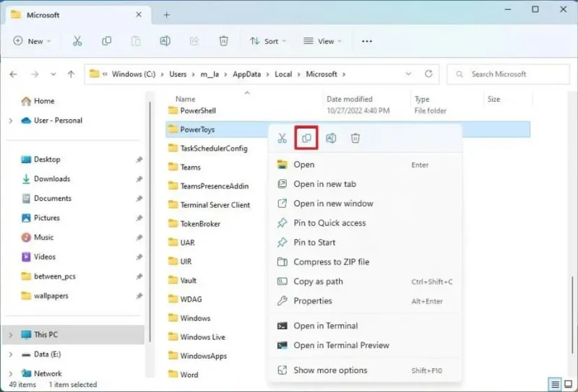Open the New dropdown menu
The image size is (578, 392).
(32, 41)
